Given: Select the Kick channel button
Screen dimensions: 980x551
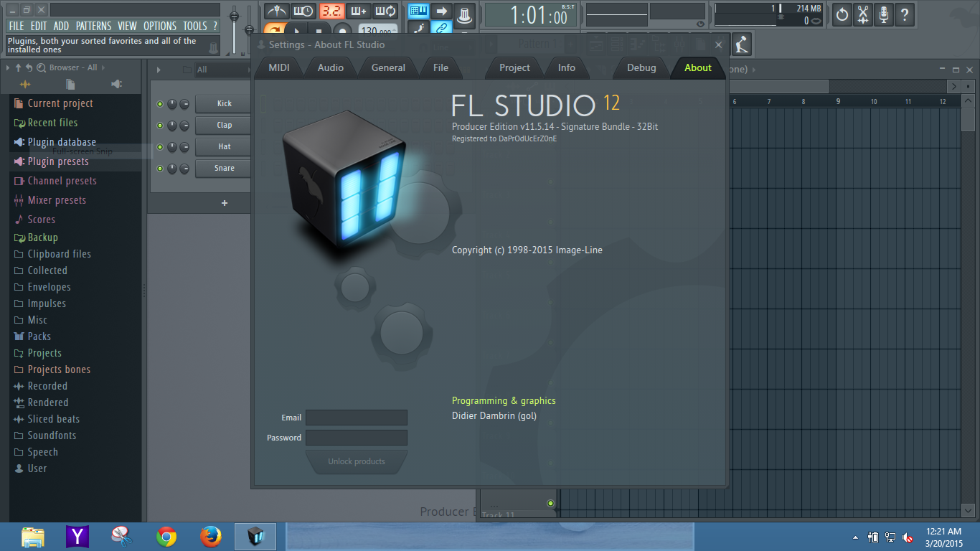Looking at the screenshot, I should (225, 103).
